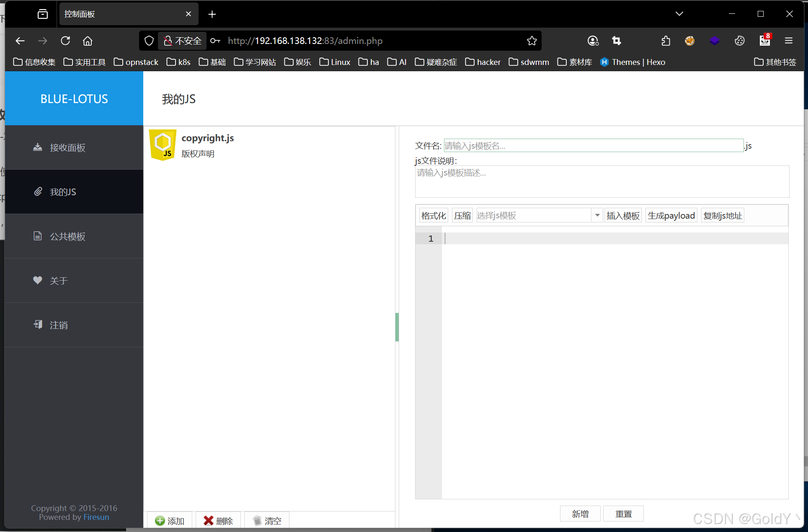Screen dimensions: 808x532
Task: Click the 复制js地址 button
Action: [723, 215]
